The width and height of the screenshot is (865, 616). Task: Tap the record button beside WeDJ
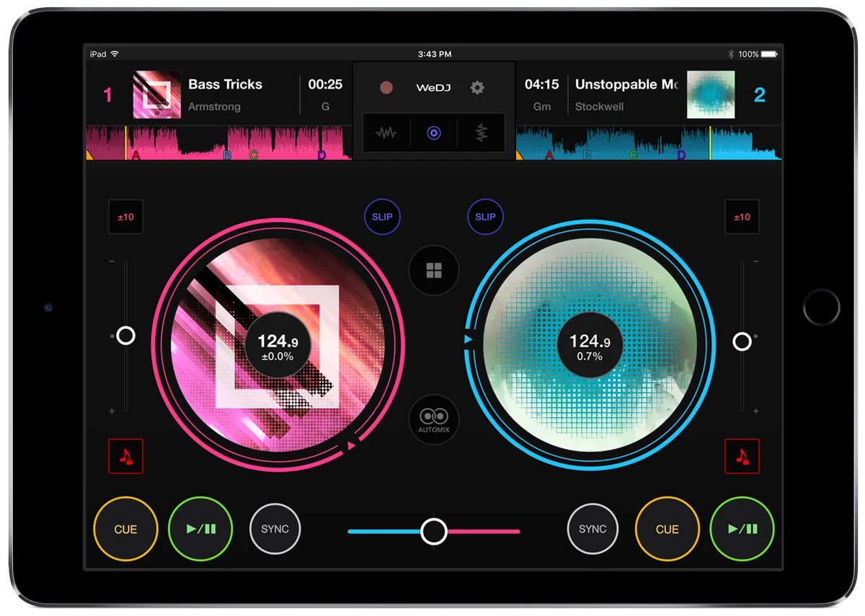pyautogui.click(x=386, y=88)
